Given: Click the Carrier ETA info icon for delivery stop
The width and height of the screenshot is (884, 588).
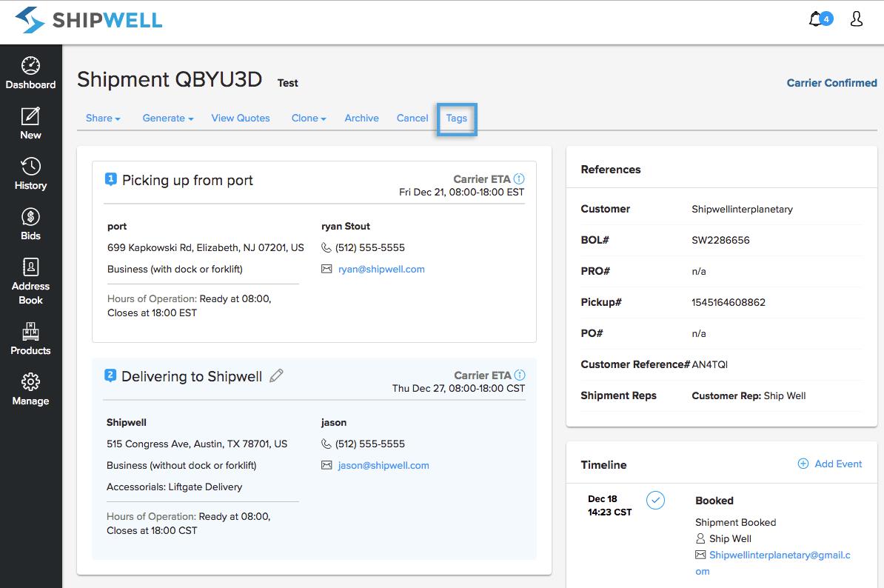Looking at the screenshot, I should point(520,375).
